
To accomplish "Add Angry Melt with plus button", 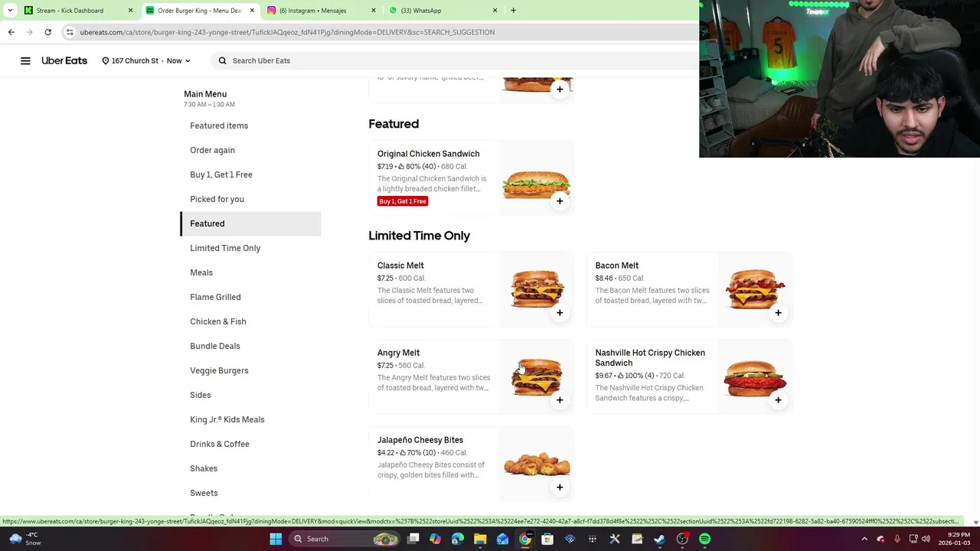I will coord(560,400).
